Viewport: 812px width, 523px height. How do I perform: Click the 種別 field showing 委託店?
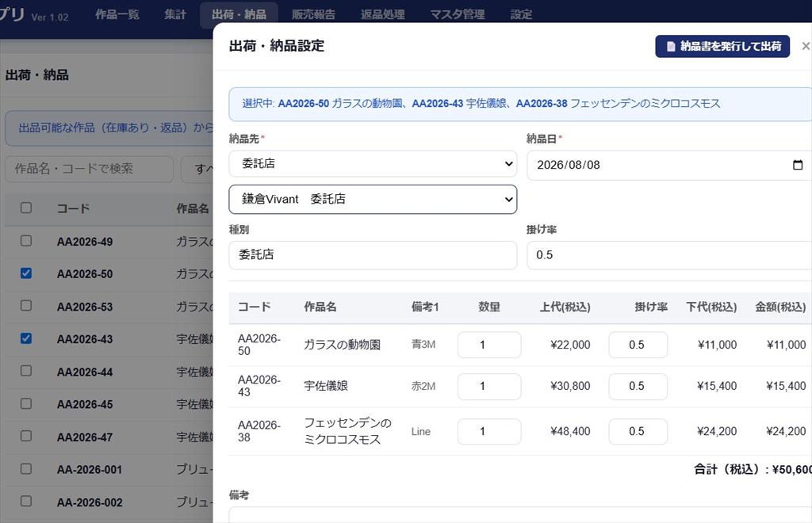[373, 255]
